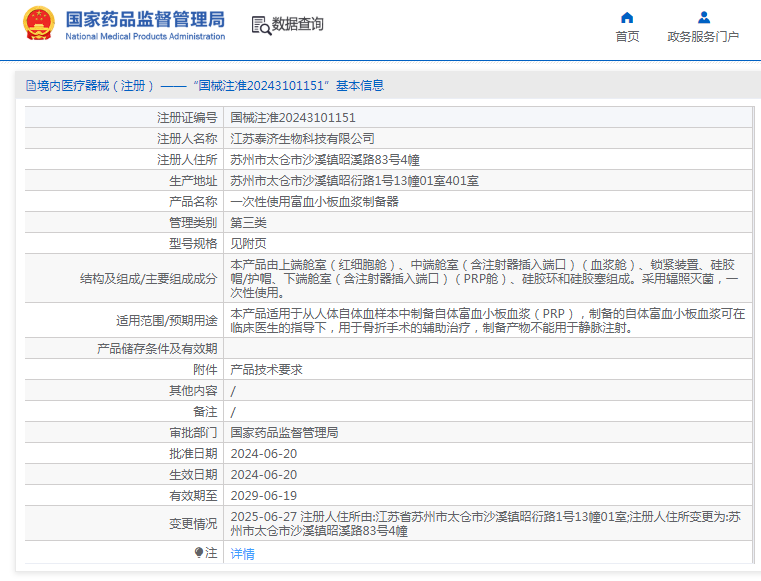Image resolution: width=761 pixels, height=581 pixels.
Task: Click the 注册证编号 row label
Action: pyautogui.click(x=187, y=117)
